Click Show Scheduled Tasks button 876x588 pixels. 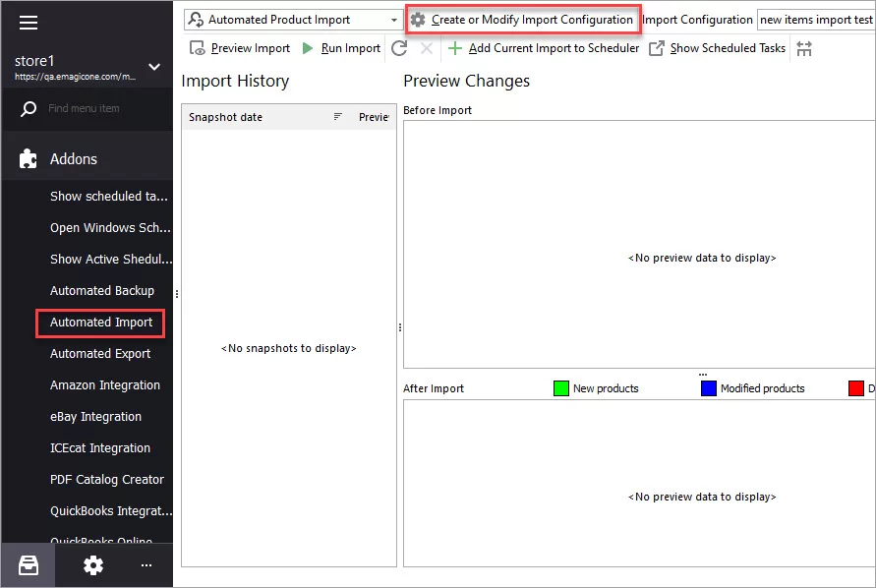[718, 48]
